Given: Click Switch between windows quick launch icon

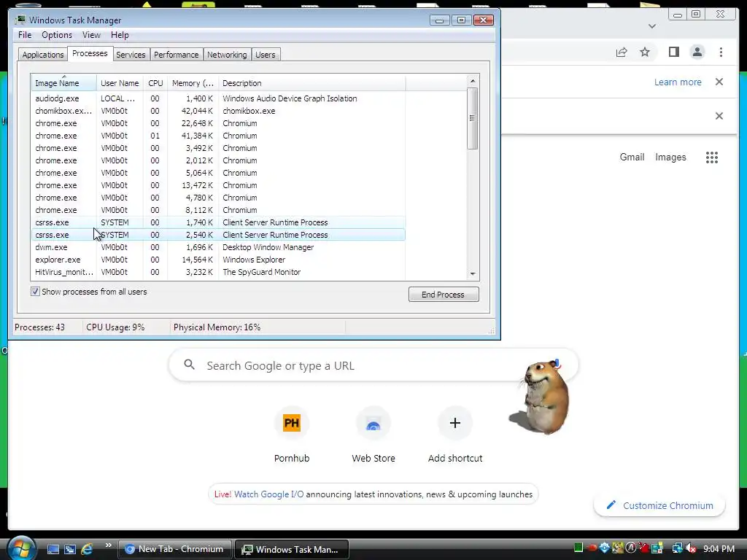Looking at the screenshot, I should click(69, 549).
